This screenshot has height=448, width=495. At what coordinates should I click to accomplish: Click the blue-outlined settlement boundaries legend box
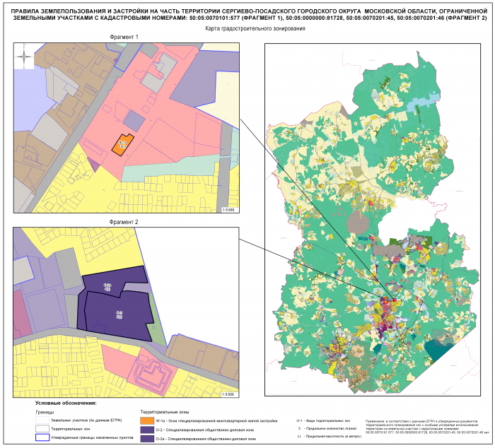[x=41, y=438]
